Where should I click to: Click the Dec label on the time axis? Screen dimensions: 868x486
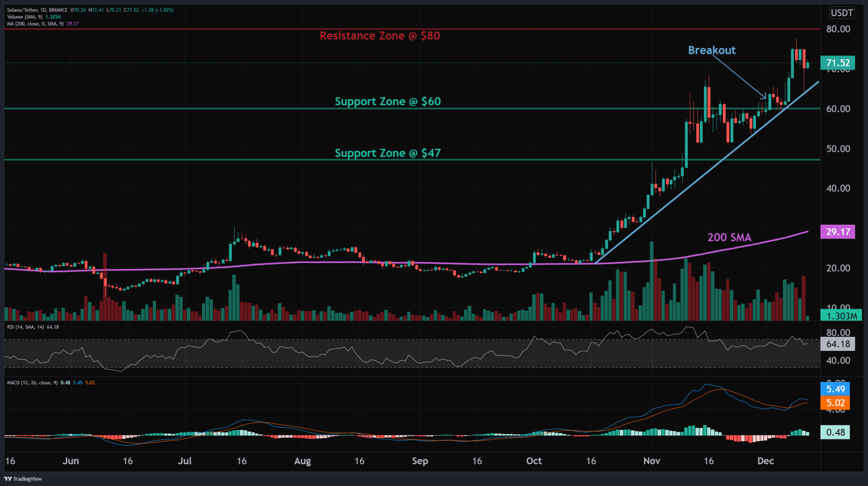pos(766,461)
